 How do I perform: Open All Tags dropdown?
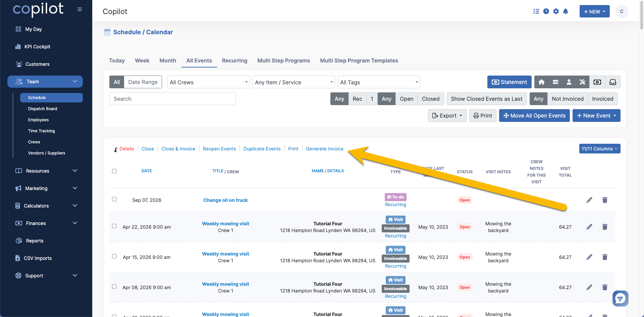379,82
